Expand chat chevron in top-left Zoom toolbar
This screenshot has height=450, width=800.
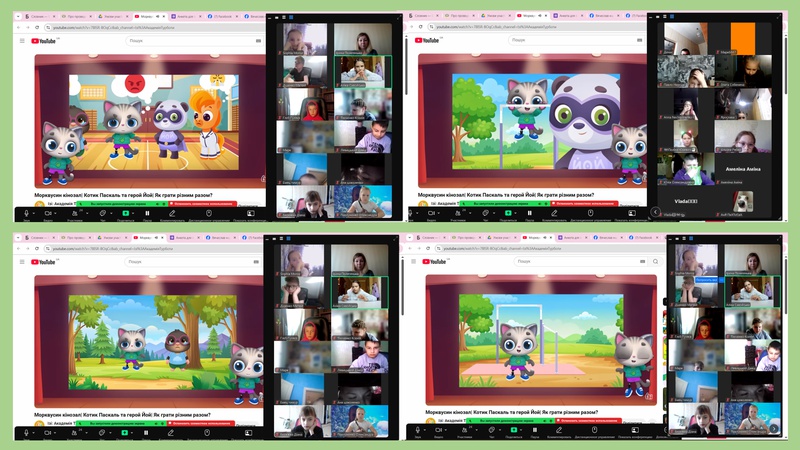(x=111, y=213)
